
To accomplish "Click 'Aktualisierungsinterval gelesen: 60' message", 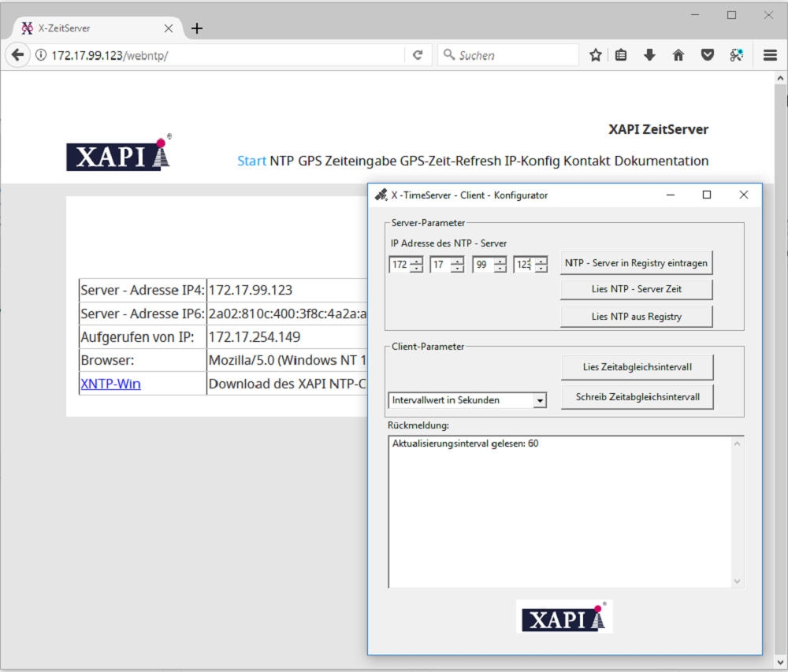I will point(466,444).
